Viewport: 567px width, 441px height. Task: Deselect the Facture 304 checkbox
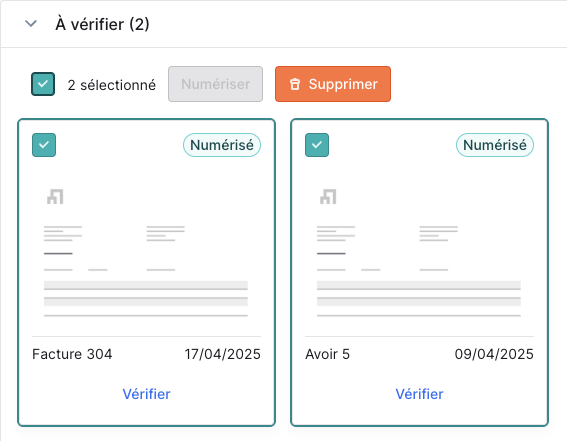(44, 145)
